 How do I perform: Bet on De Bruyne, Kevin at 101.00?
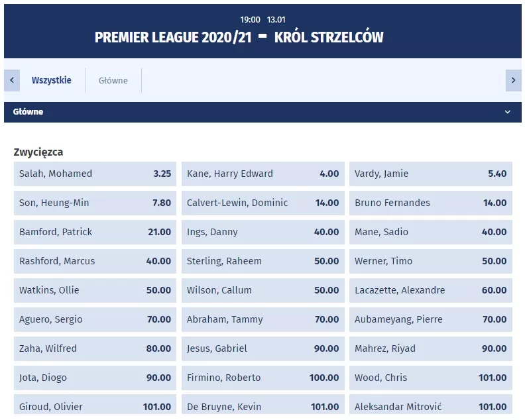coord(263,405)
